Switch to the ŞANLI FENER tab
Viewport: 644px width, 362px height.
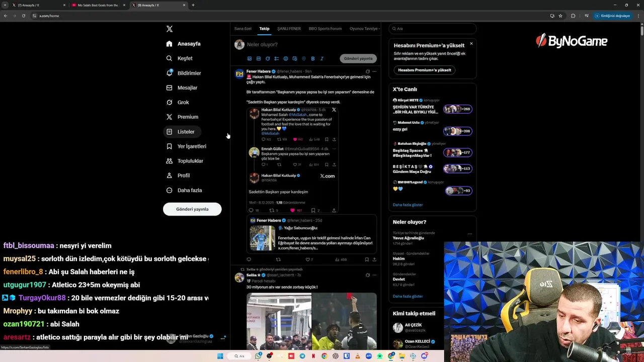[289, 29]
